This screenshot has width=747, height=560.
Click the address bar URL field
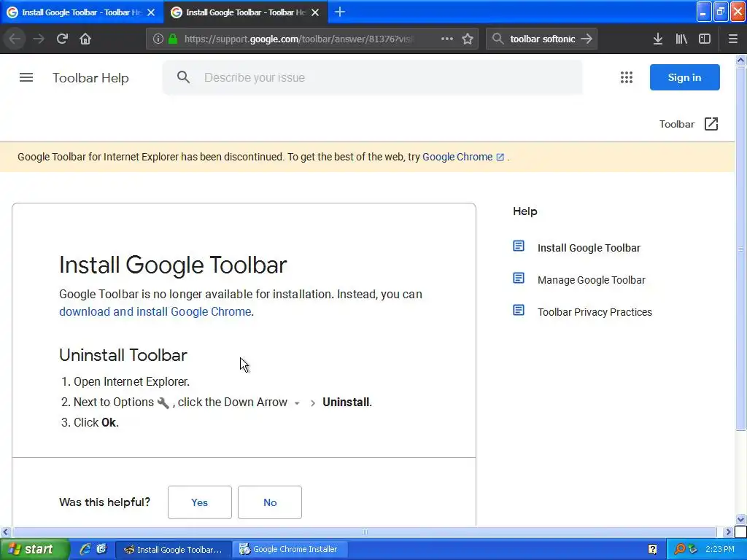[299, 39]
